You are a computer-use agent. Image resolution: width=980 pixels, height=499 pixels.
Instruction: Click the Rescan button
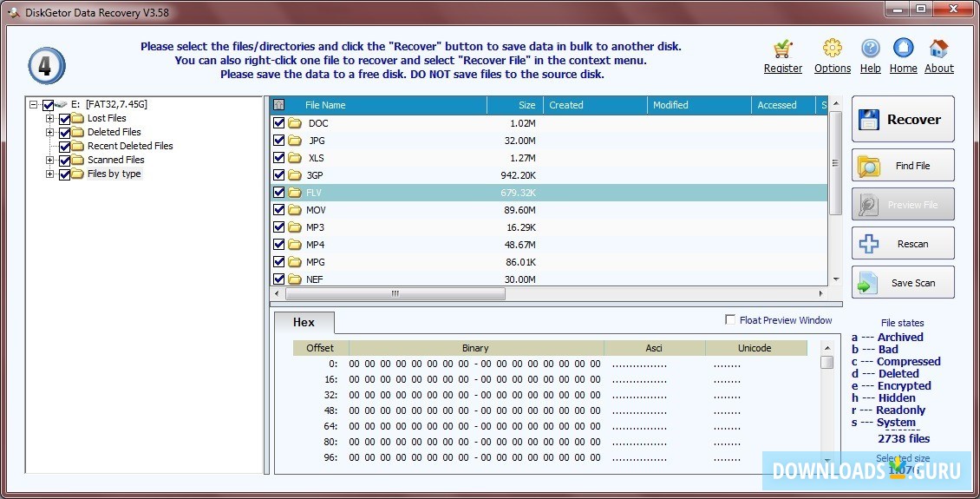click(x=903, y=243)
